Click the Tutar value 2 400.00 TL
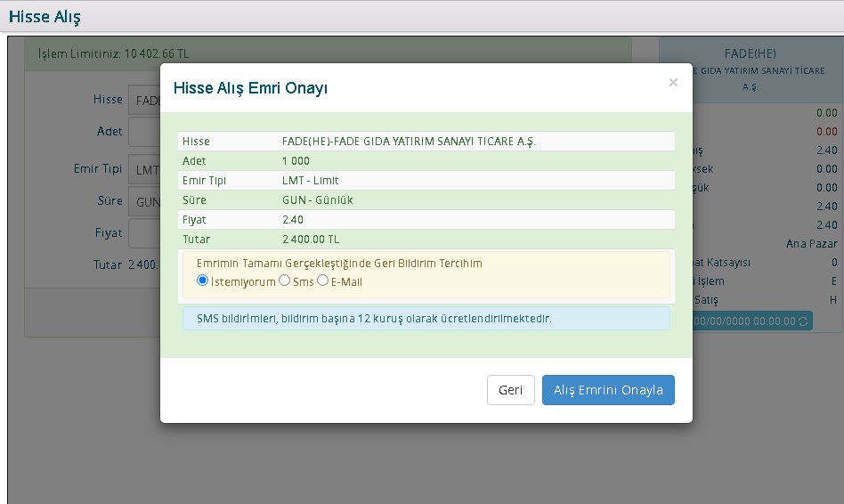The height and width of the screenshot is (504, 844). (311, 239)
